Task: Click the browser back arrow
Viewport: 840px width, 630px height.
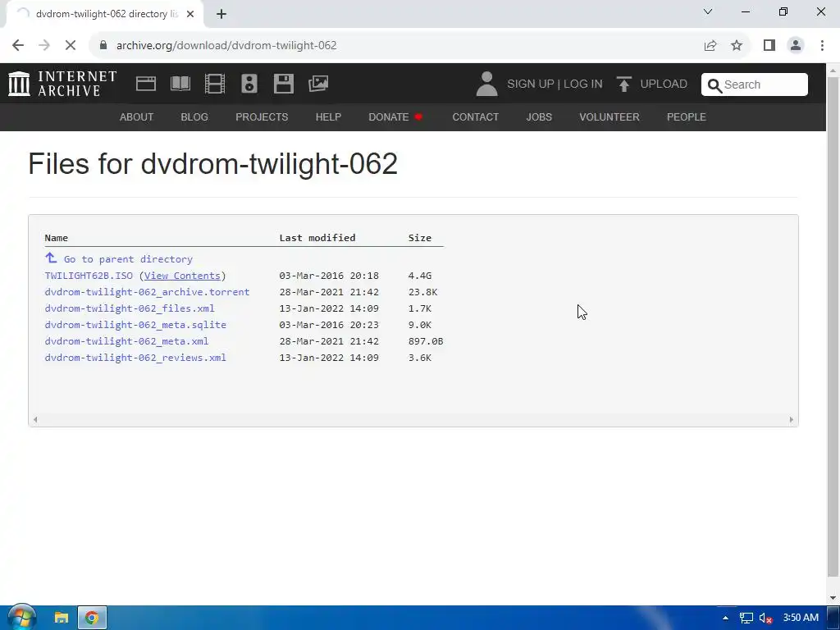Action: click(18, 46)
